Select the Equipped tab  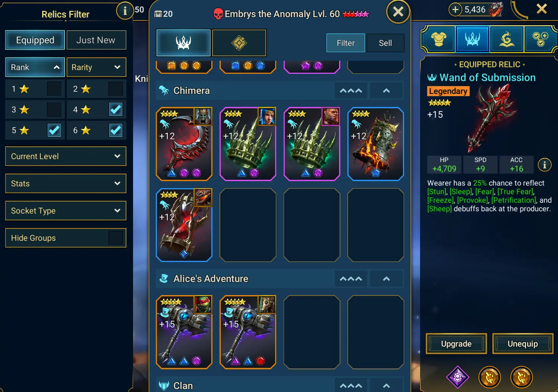35,40
